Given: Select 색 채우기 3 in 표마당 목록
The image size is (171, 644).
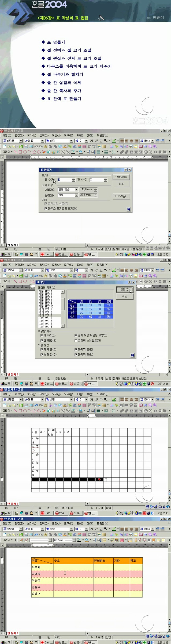Looking at the screenshot, I should point(49,315).
